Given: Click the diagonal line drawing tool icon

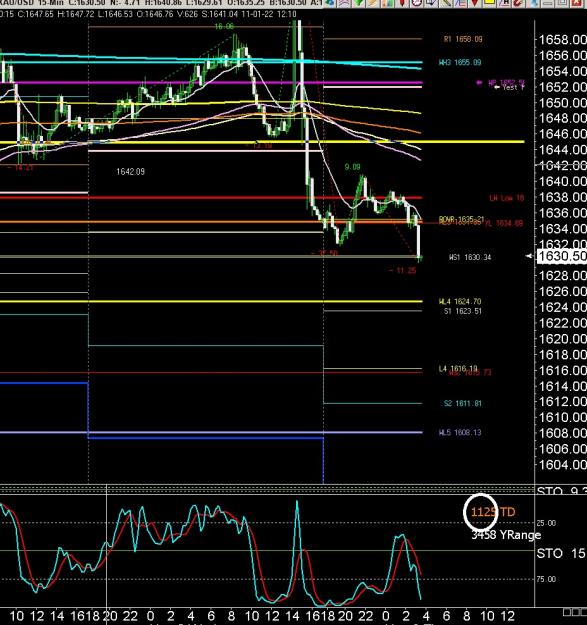Looking at the screenshot, I should click(x=447, y=2).
